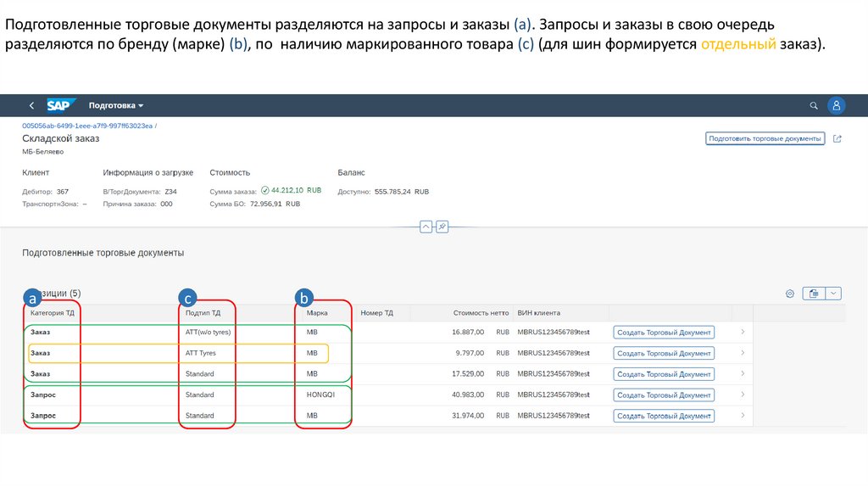Click net value 9.797,00
This screenshot has width=868, height=487.
470,353
